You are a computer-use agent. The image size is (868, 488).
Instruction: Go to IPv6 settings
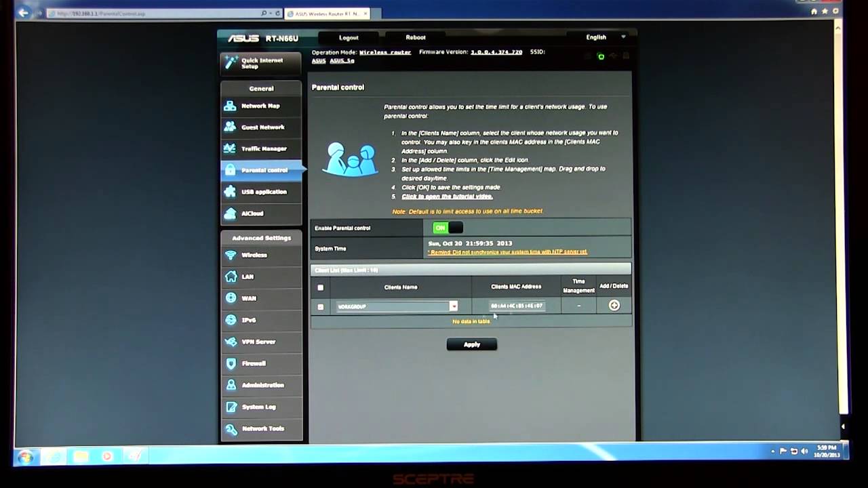point(261,320)
